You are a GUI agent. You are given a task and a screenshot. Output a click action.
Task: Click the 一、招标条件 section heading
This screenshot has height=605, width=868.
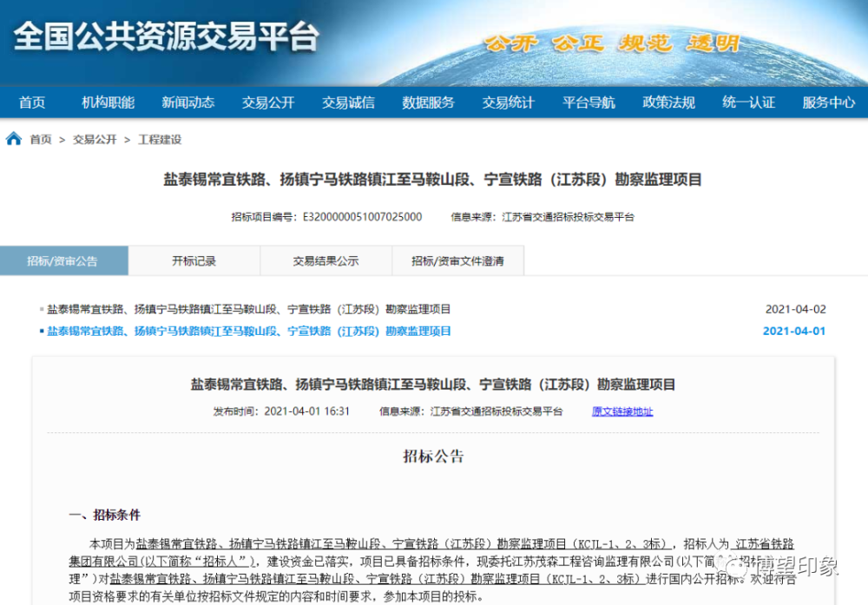(105, 515)
